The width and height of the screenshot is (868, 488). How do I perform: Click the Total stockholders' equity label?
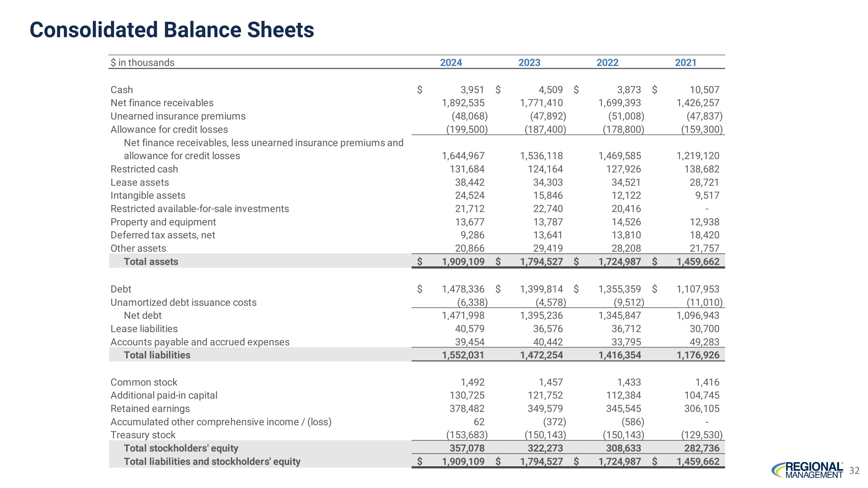[x=181, y=448]
